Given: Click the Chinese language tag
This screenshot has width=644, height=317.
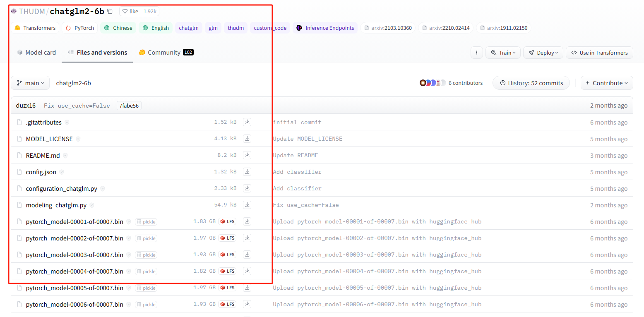Looking at the screenshot, I should point(118,28).
